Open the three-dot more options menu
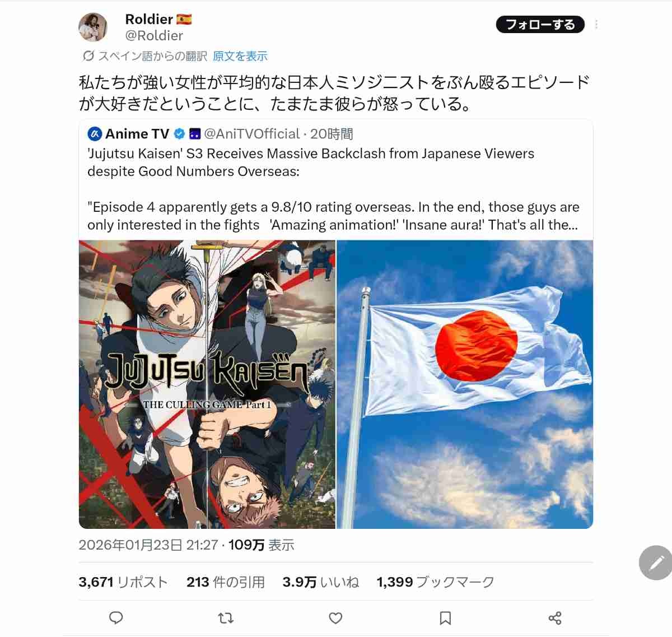This screenshot has width=672, height=637. click(x=596, y=25)
